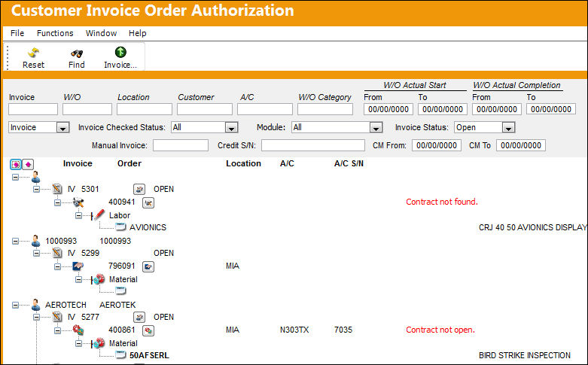Select the customer icon above invoice 5301

[x=35, y=177]
